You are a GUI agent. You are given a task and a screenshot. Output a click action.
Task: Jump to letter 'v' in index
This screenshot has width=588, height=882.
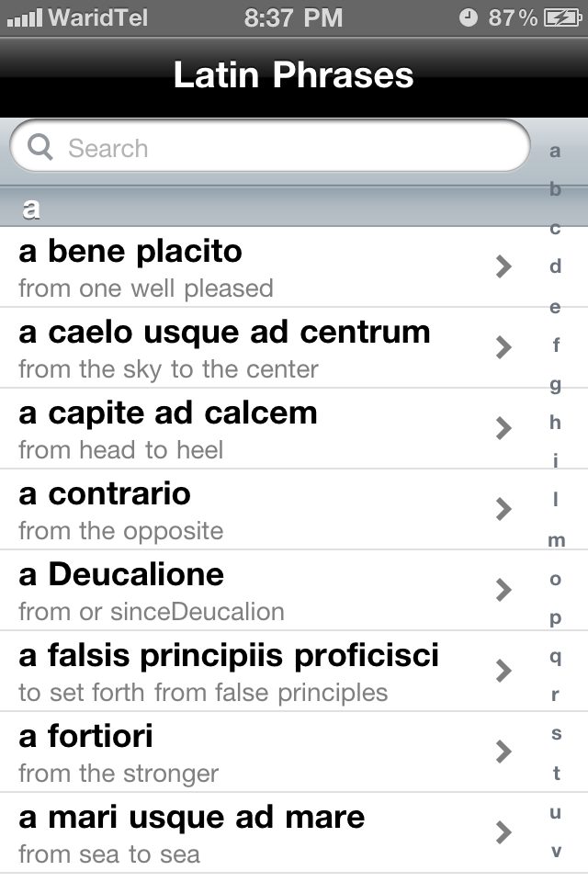pos(555,852)
